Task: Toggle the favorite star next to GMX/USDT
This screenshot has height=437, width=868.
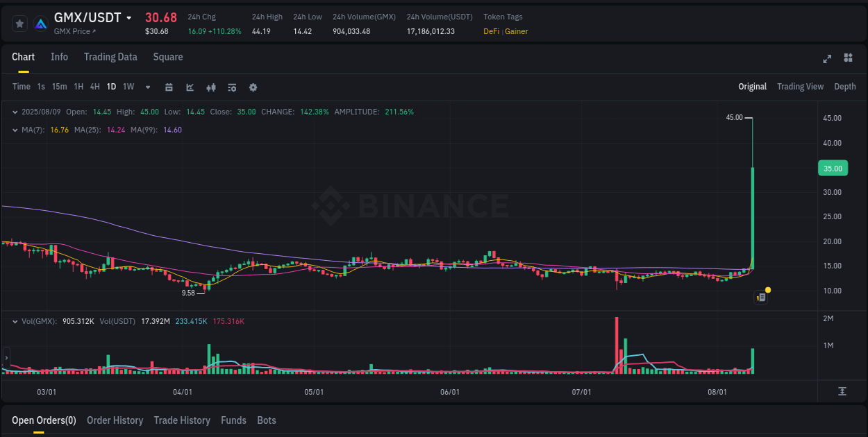Action: tap(19, 23)
